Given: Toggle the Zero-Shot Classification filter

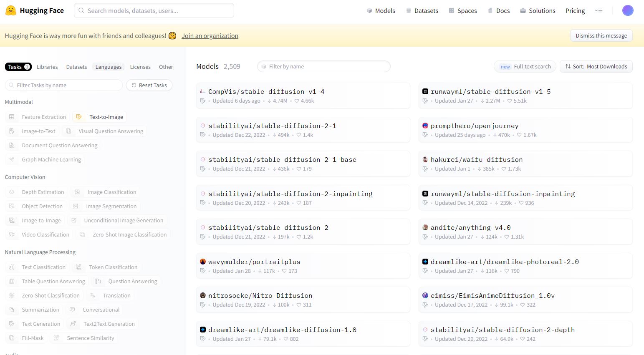Looking at the screenshot, I should (44, 295).
